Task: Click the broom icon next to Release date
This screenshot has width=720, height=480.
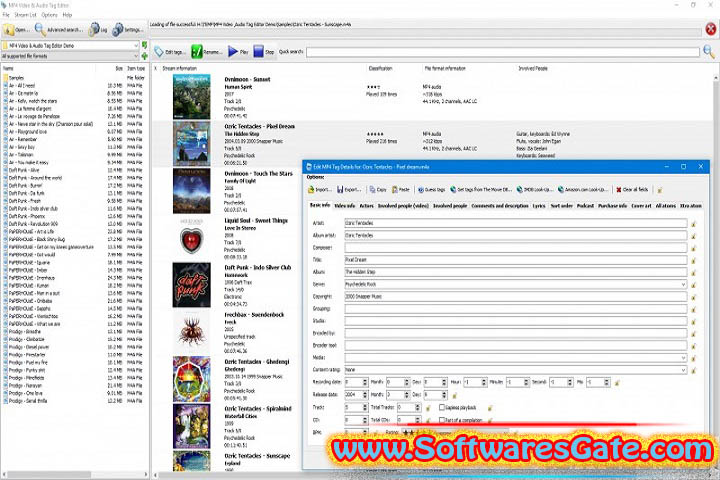Action: pos(455,395)
